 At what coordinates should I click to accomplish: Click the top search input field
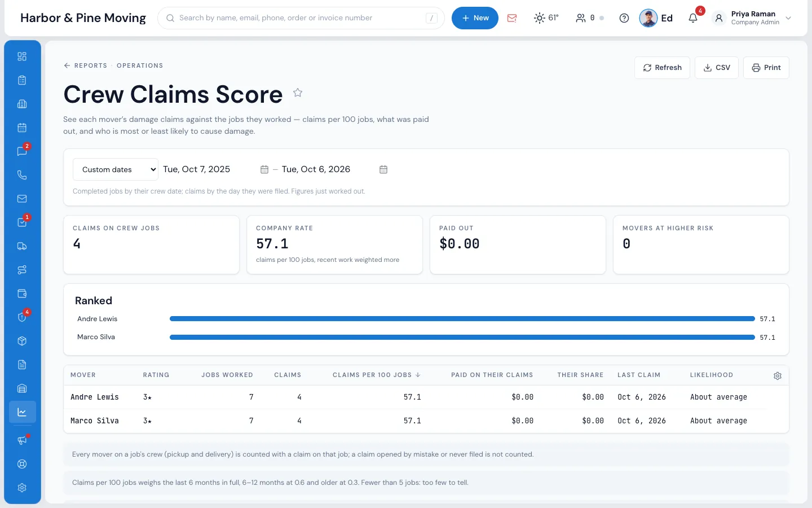(x=301, y=18)
